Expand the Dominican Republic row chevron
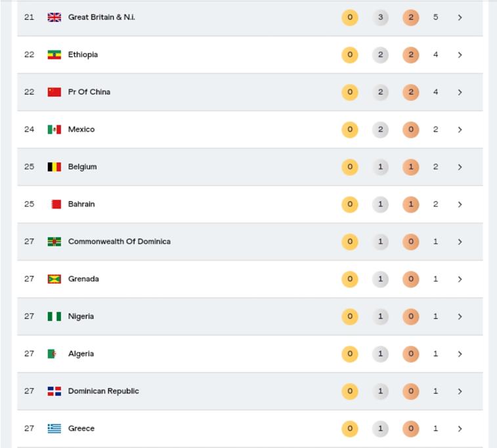 coord(460,391)
